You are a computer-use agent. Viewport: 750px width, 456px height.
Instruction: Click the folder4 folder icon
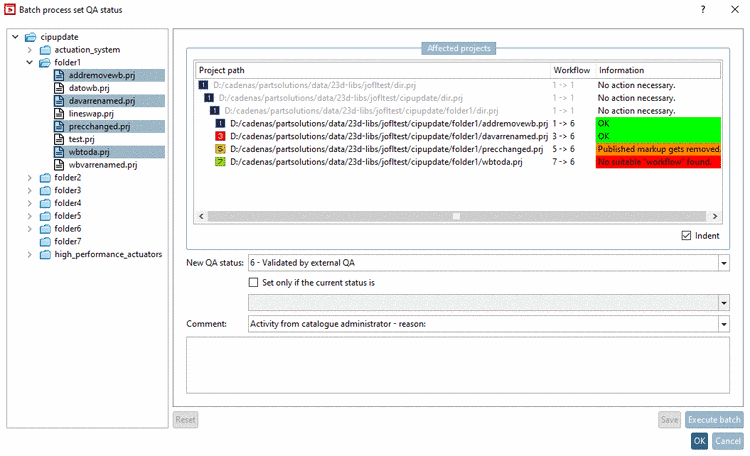click(45, 203)
